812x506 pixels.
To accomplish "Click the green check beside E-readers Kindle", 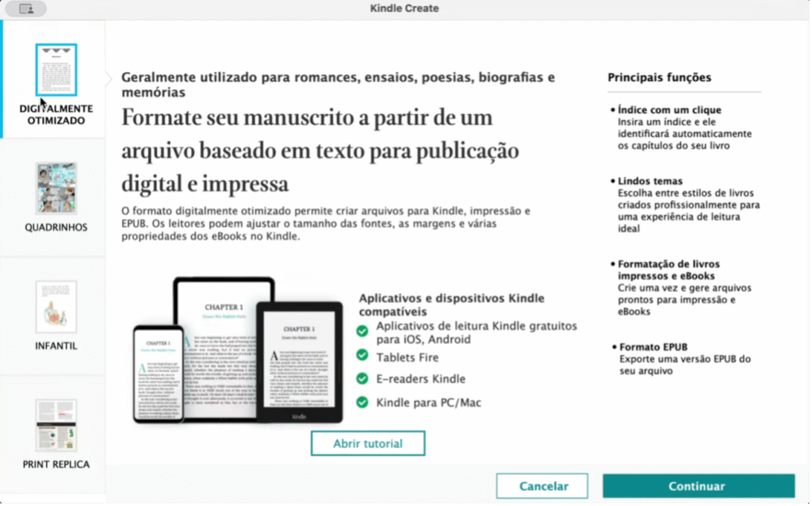I will [362, 378].
